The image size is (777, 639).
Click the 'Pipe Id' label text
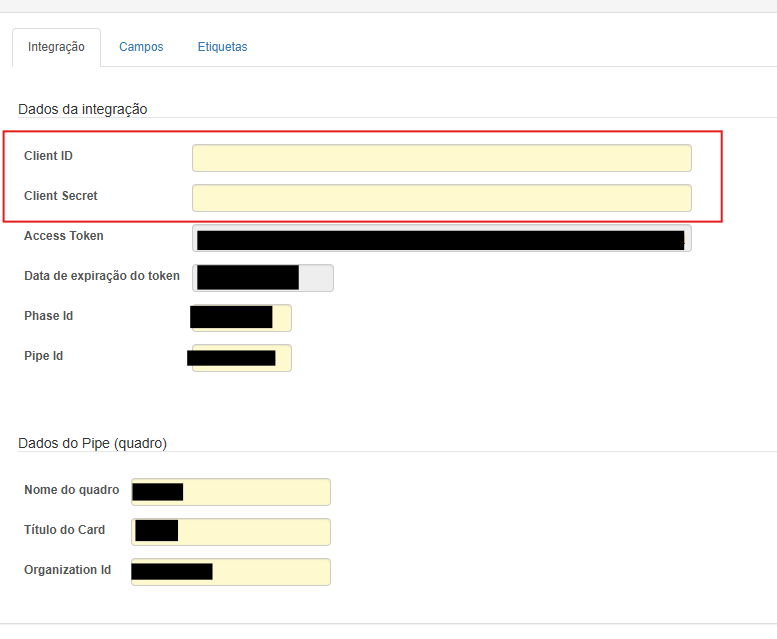[44, 356]
